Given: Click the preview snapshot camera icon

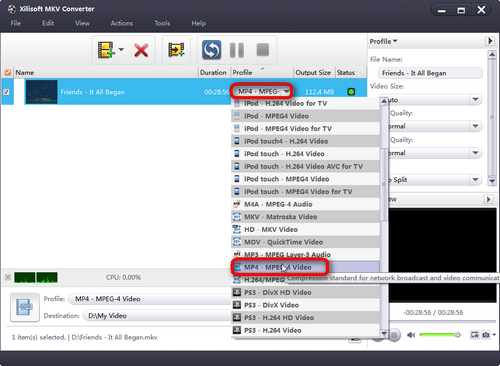Looking at the screenshot, I should pos(486,335).
